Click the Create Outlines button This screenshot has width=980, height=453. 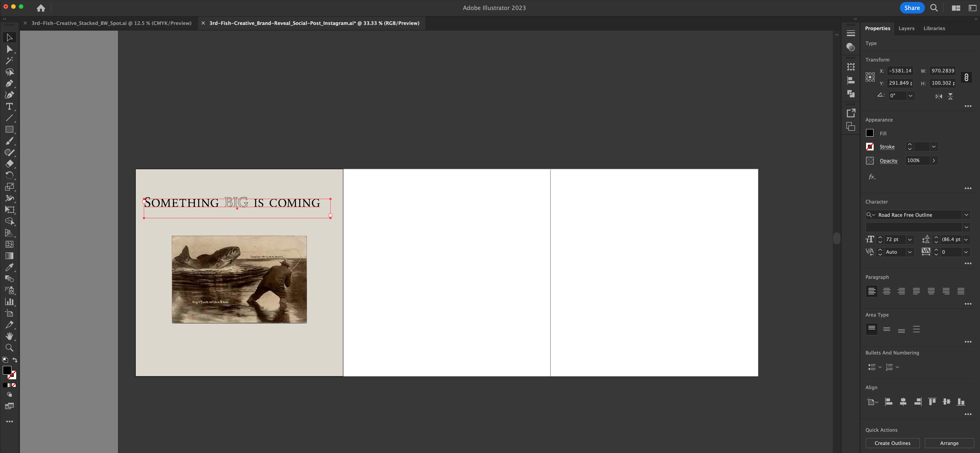click(x=892, y=443)
